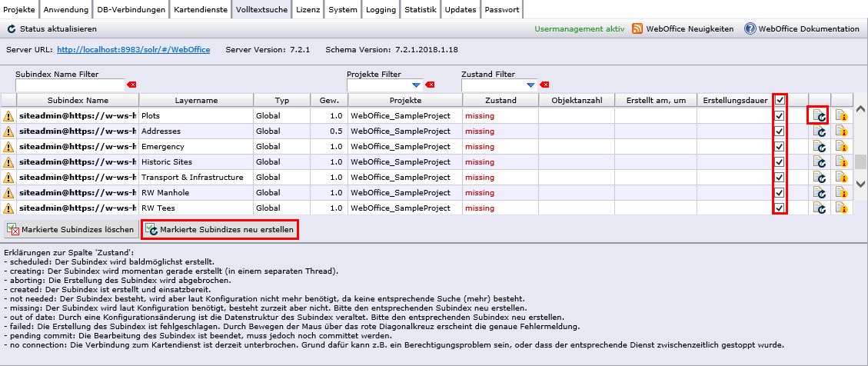Open the Lizenz tab
This screenshot has height=366, width=868.
308,9
